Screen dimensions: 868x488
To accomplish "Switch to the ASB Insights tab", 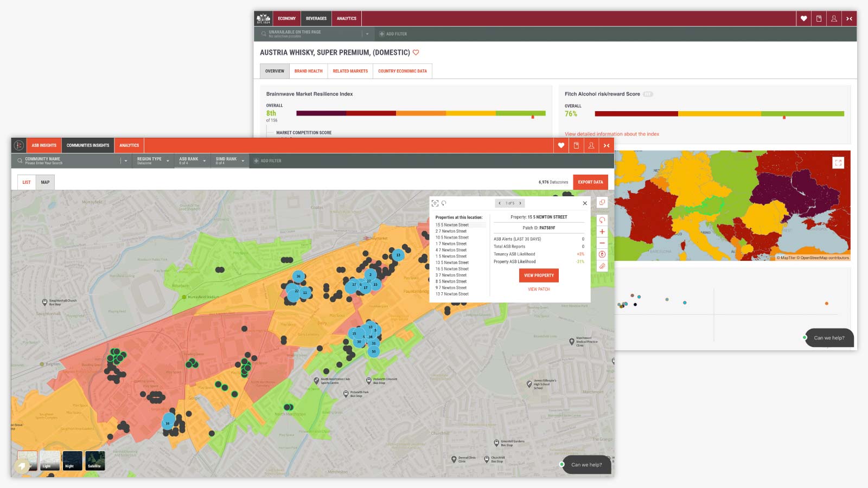I will 44,145.
